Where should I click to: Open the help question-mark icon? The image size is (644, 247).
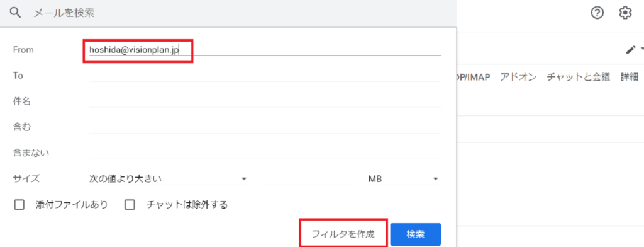[597, 13]
